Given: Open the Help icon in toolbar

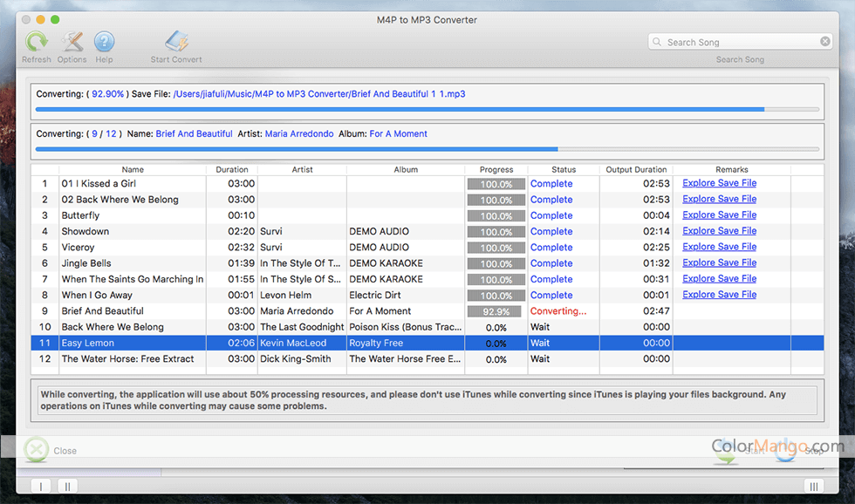Looking at the screenshot, I should (104, 42).
